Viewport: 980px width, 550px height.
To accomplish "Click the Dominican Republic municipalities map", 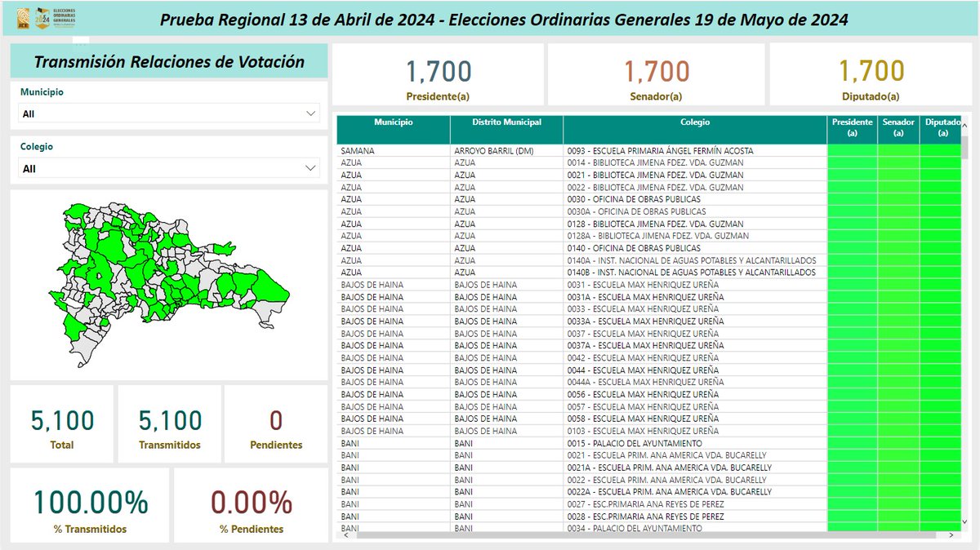I will (x=169, y=284).
